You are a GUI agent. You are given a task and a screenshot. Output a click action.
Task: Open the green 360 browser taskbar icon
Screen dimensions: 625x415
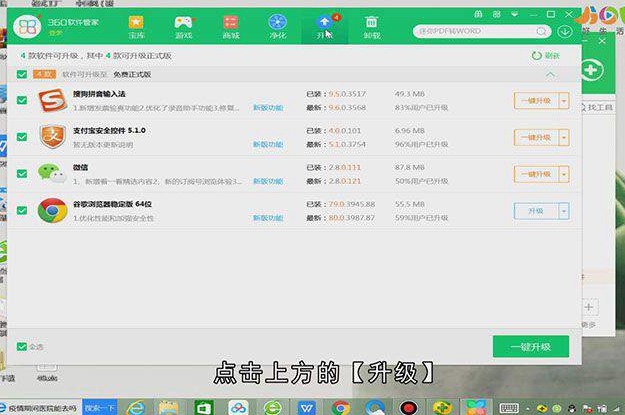(x=273, y=407)
